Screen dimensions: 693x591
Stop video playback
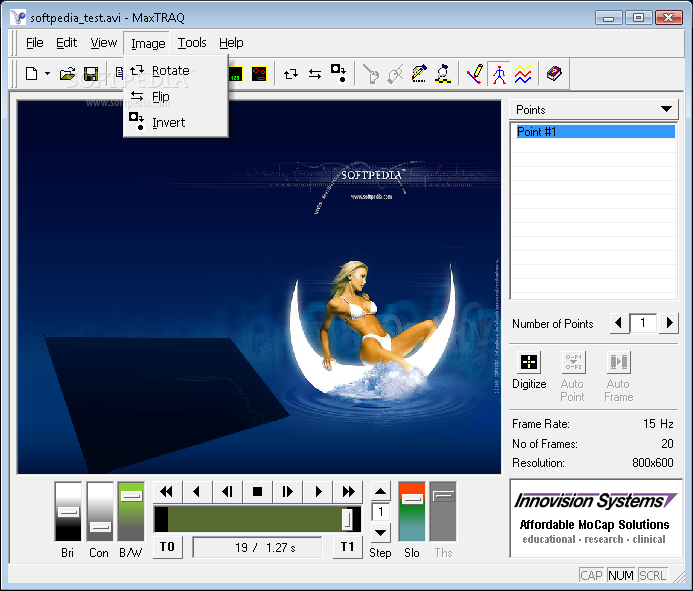257,492
